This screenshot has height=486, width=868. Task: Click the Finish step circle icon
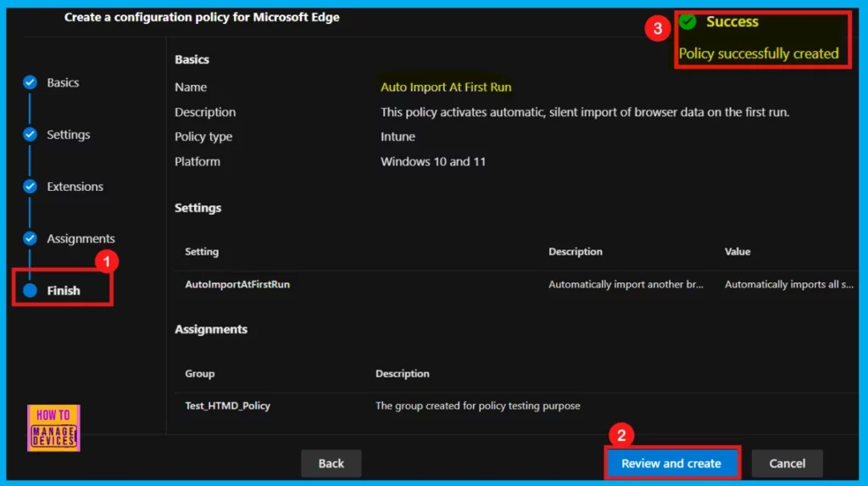coord(30,290)
